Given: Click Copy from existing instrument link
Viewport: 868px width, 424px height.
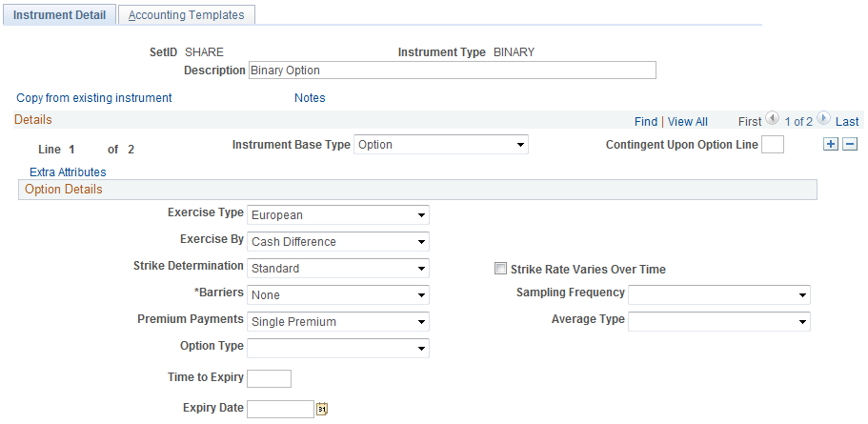Looking at the screenshot, I should tap(94, 97).
